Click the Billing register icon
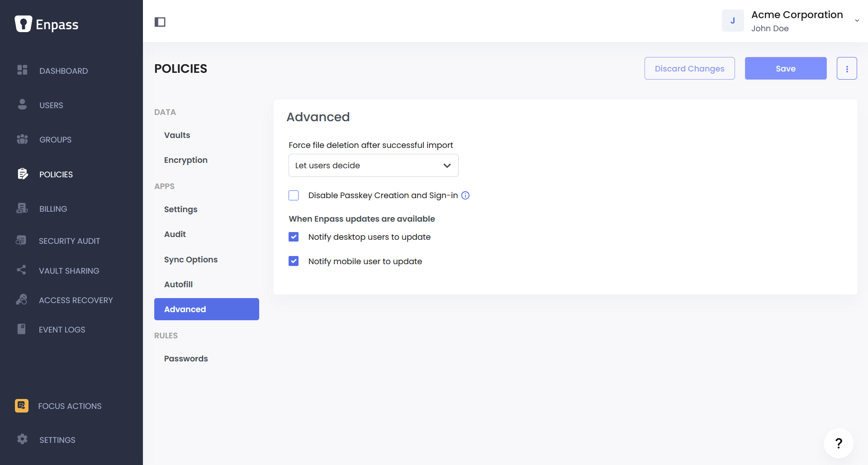 click(22, 208)
